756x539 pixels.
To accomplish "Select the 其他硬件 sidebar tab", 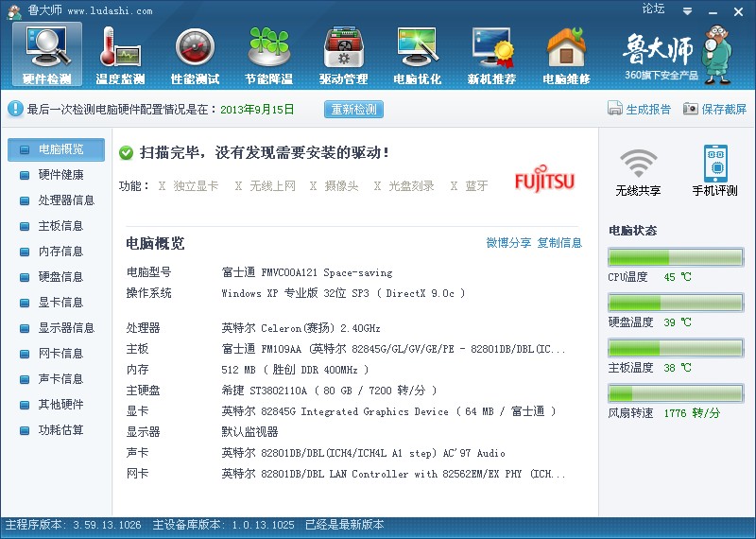I will 56,405.
